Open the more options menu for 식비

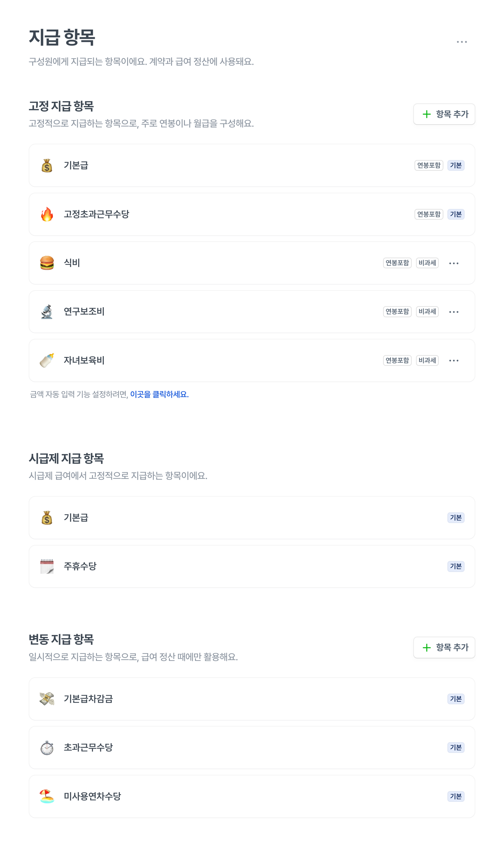tap(454, 263)
